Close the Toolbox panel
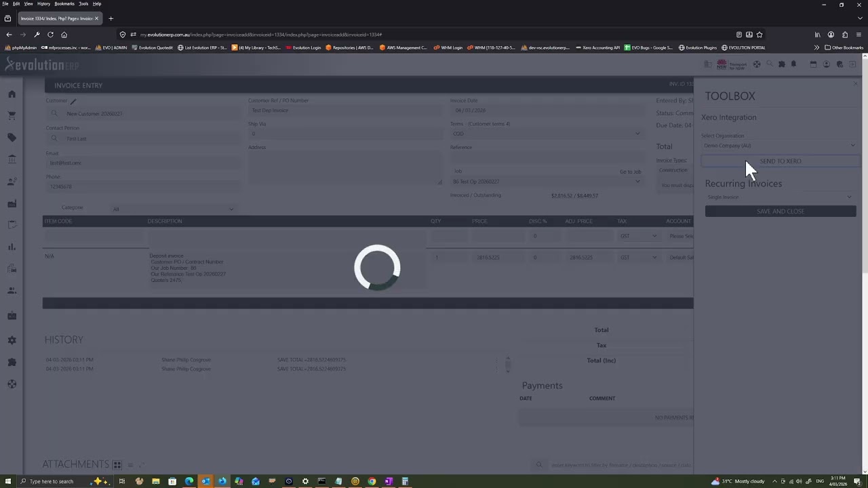The height and width of the screenshot is (488, 868). pyautogui.click(x=855, y=83)
